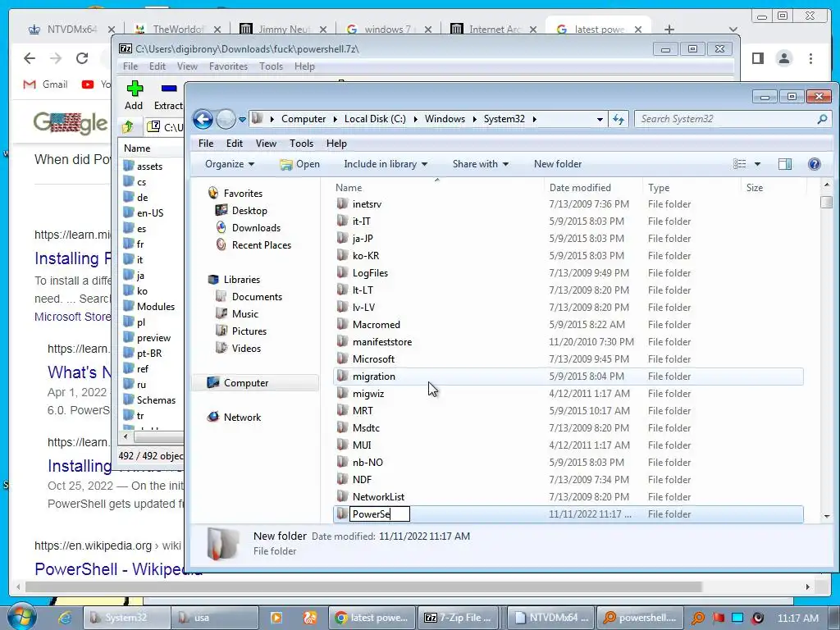Sort by the Name column header
The width and height of the screenshot is (840, 630).
tap(348, 188)
